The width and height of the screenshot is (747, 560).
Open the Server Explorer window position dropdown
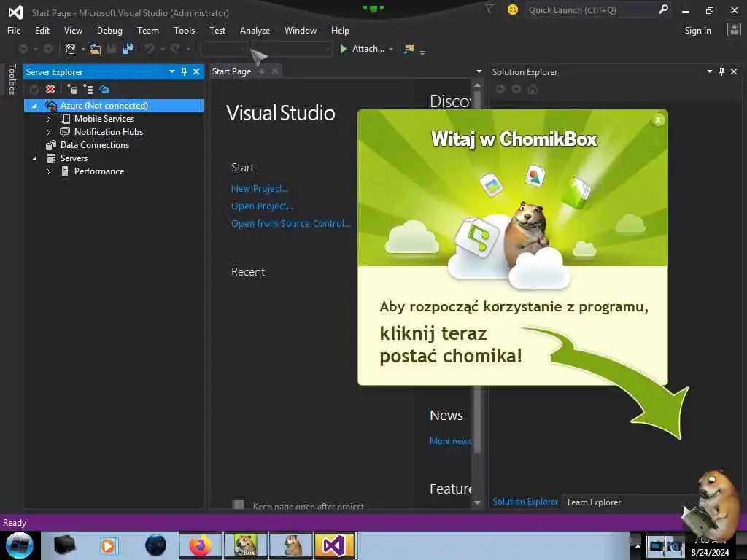(x=172, y=71)
